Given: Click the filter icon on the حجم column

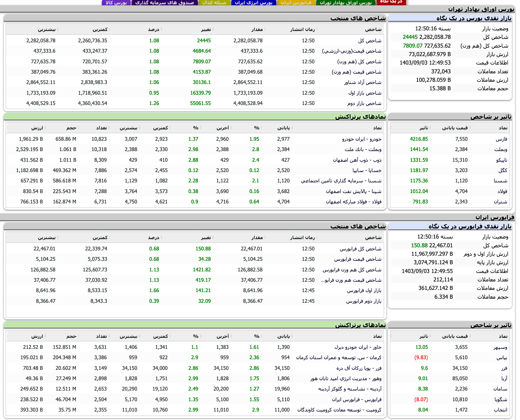Looking at the screenshot, I should [x=79, y=128].
